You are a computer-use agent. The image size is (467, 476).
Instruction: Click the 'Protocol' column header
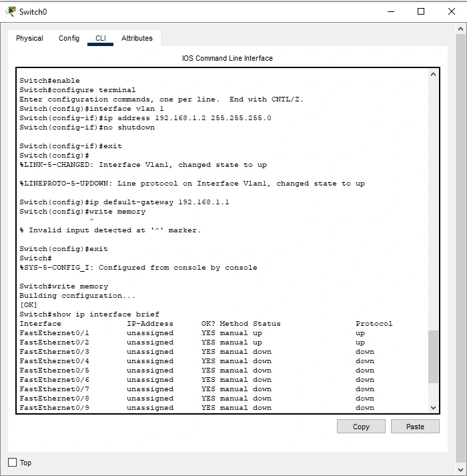(x=374, y=324)
